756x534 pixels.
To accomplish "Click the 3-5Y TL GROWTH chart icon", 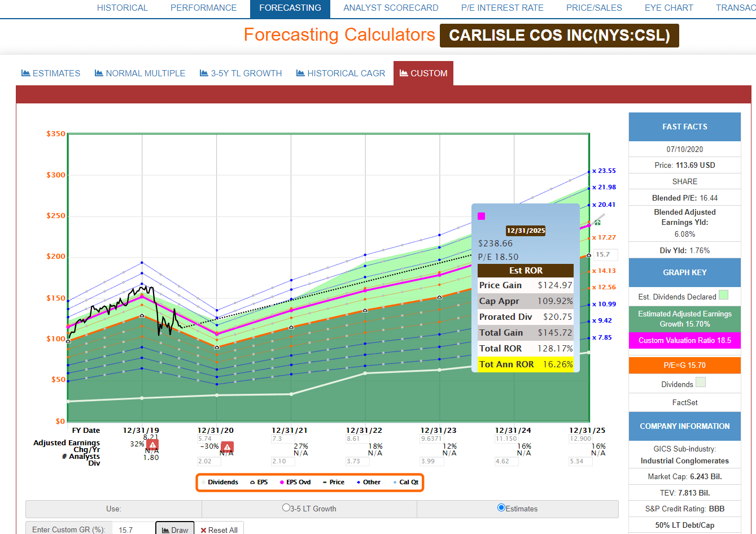I will pos(204,73).
